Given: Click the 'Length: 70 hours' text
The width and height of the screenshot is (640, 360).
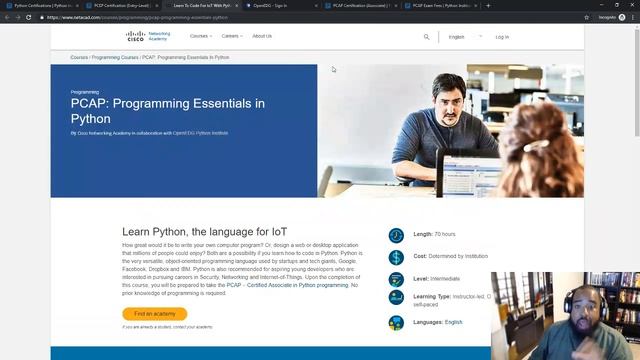Looking at the screenshot, I should [434, 234].
